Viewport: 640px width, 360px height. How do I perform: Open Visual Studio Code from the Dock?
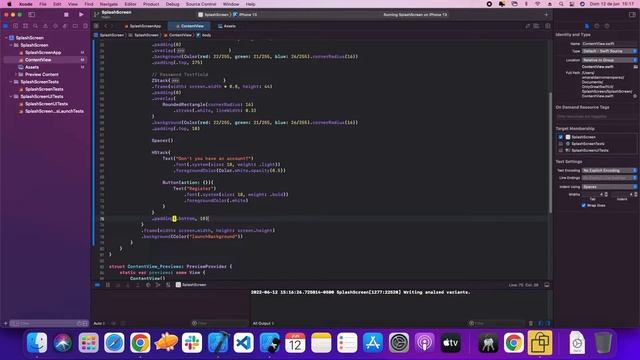coord(244,343)
